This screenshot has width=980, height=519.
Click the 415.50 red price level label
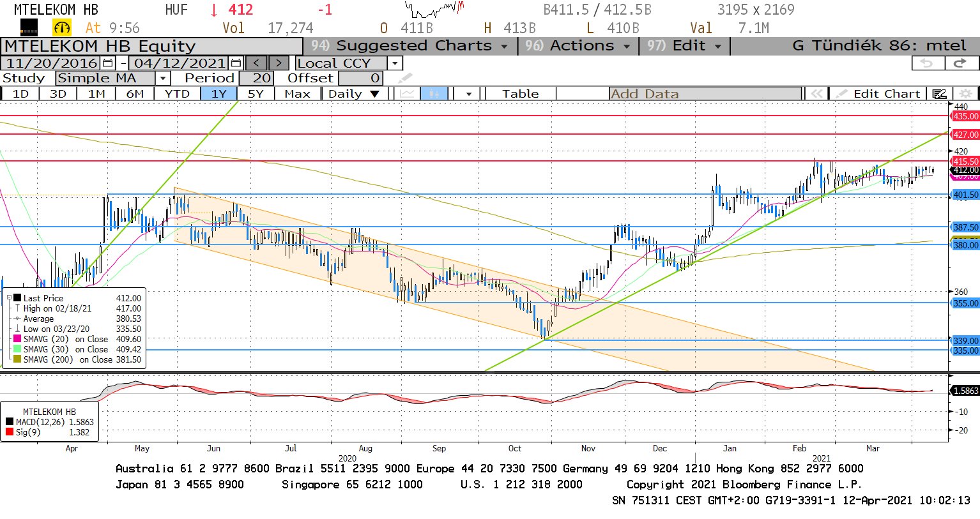[x=965, y=162]
